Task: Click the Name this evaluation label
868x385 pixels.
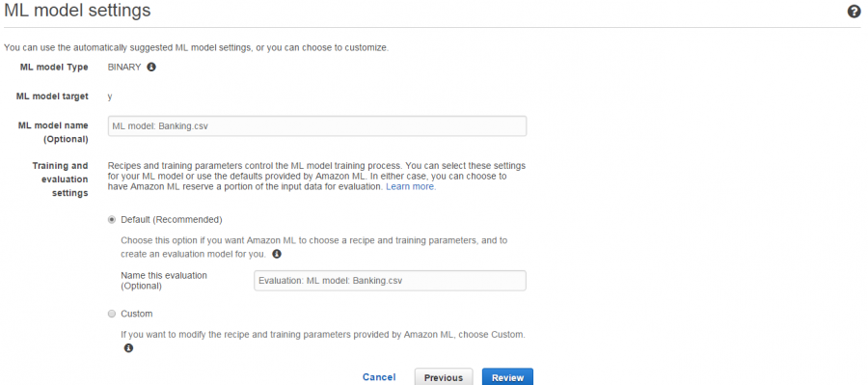Action: click(164, 280)
